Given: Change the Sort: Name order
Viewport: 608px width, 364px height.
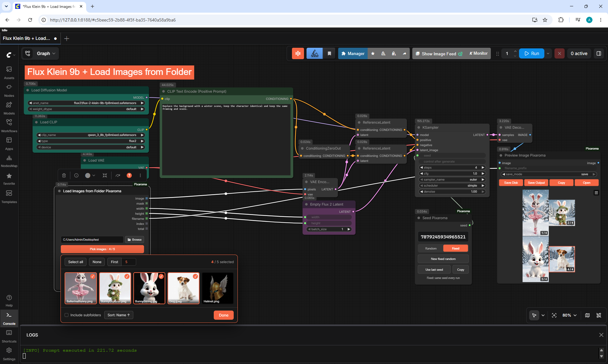Looking at the screenshot, I should coord(118,315).
